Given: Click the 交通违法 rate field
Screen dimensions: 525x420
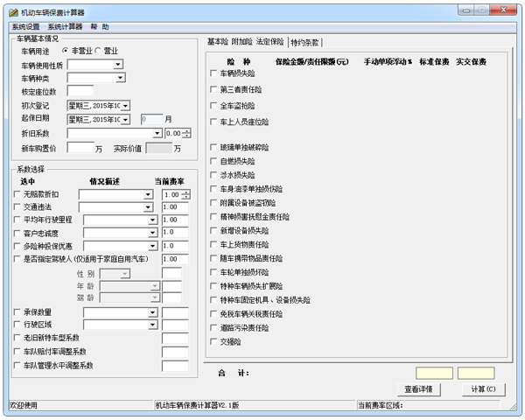Looking at the screenshot, I should 175,207.
